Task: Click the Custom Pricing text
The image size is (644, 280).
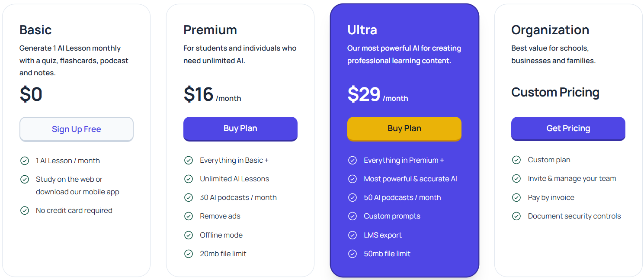Action: pyautogui.click(x=555, y=92)
